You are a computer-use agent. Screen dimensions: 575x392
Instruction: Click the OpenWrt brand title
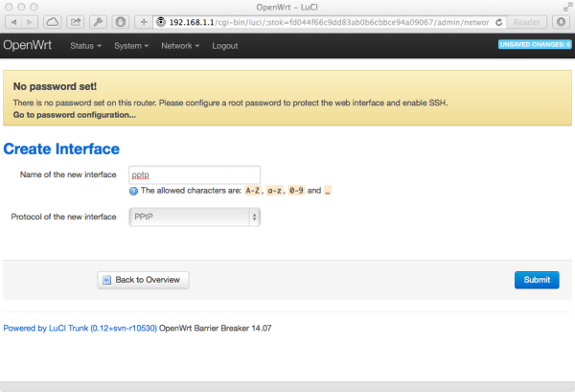[x=30, y=46]
